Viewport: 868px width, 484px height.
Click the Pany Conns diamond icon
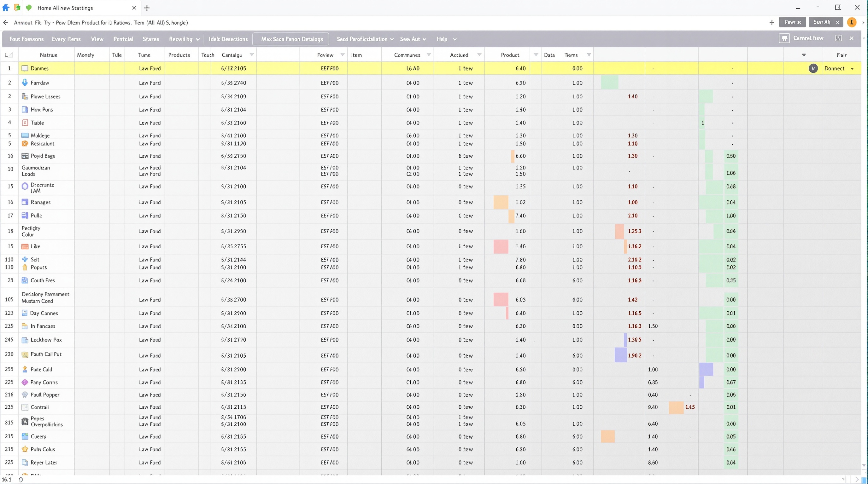(25, 382)
